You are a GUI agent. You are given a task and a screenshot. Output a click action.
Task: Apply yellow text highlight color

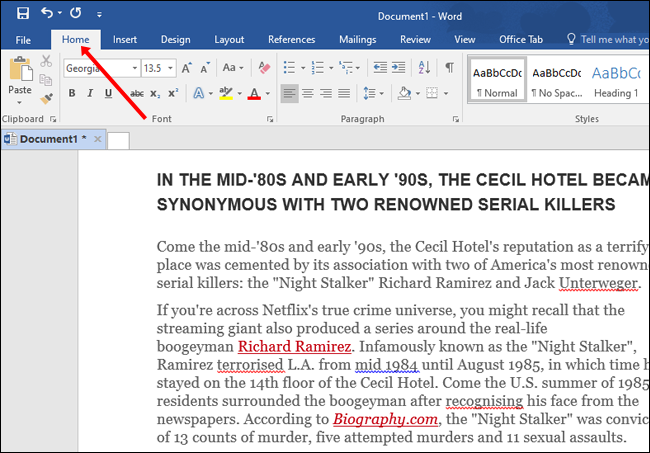click(226, 93)
